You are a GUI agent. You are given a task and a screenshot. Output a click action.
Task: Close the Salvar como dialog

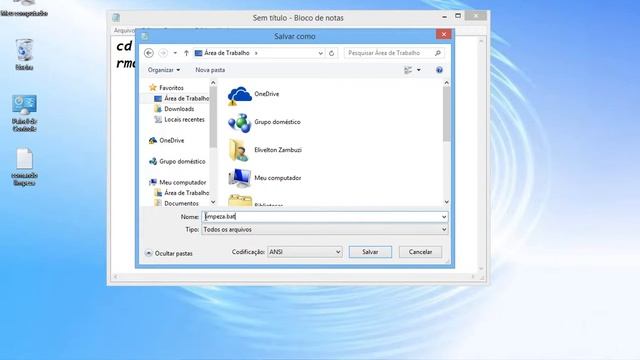coord(444,35)
